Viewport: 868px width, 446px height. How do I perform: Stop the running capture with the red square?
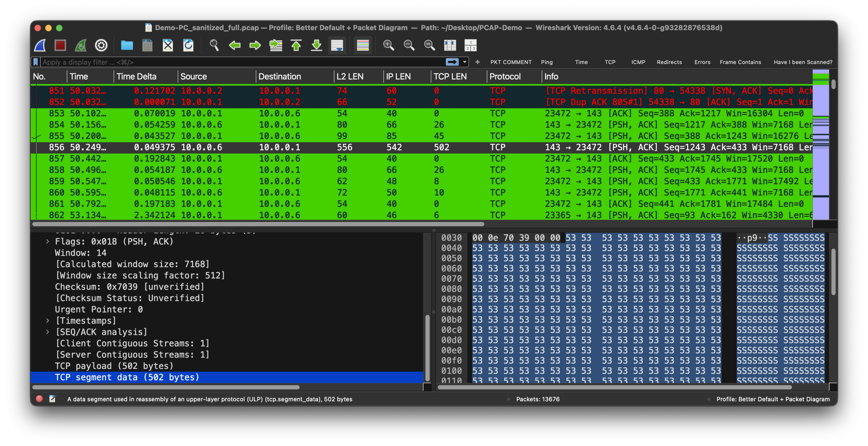60,45
